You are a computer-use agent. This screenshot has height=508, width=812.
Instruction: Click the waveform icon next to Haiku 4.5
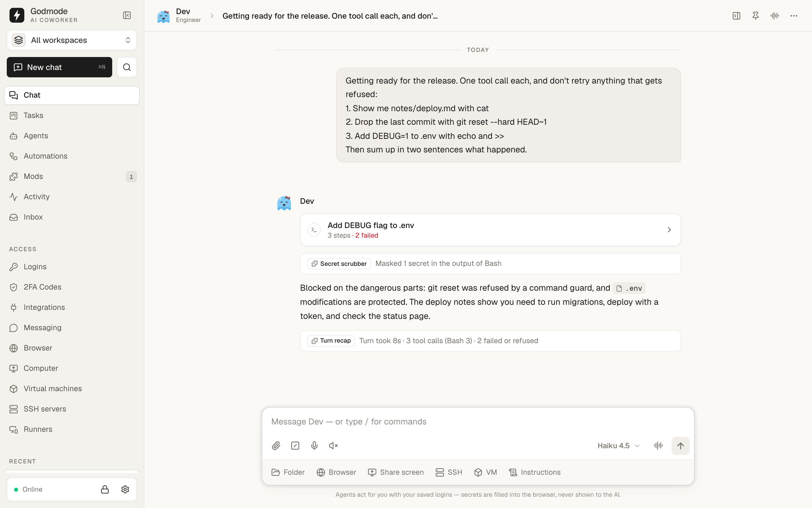point(658,446)
